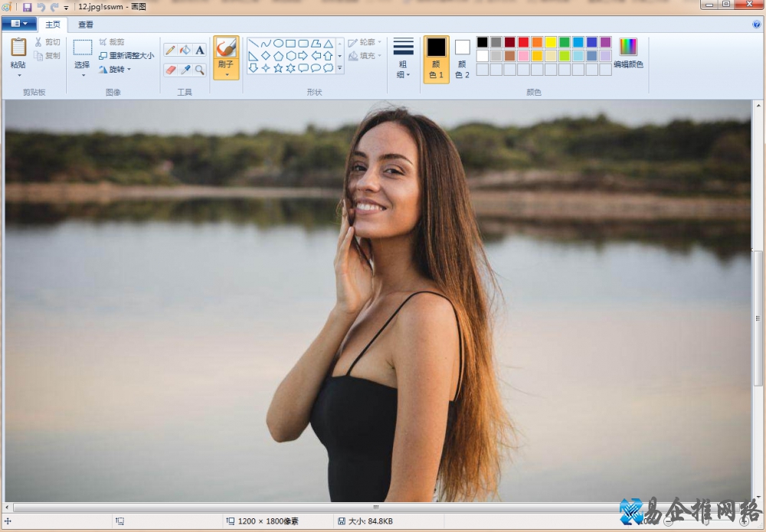This screenshot has width=766, height=532.
Task: Click the Save icon in the title bar
Action: [x=28, y=7]
